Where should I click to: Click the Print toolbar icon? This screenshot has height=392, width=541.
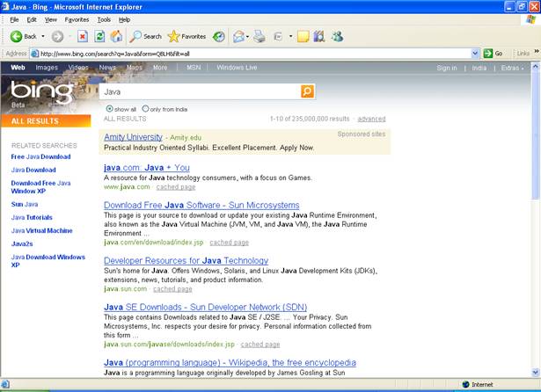[260, 36]
